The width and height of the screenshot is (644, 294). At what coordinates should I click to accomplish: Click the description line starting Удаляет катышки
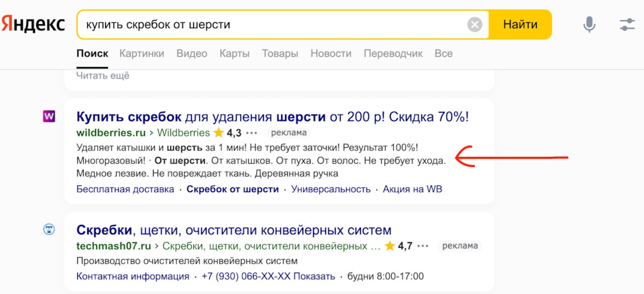click(x=248, y=147)
